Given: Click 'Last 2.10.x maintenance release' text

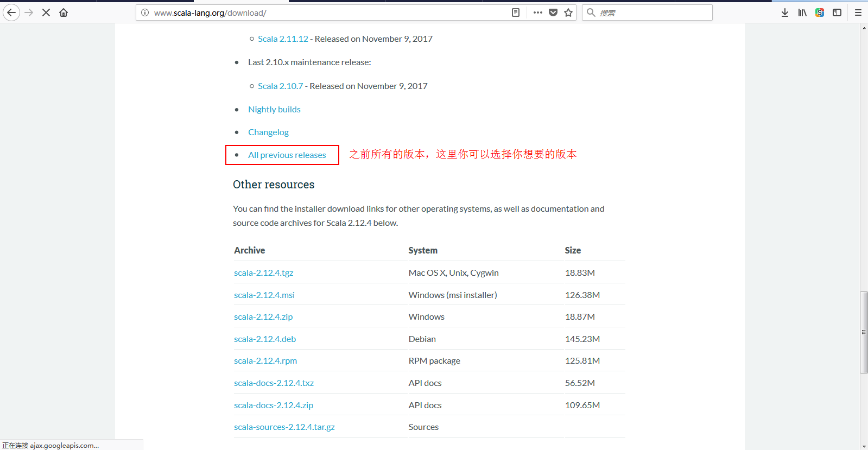Looking at the screenshot, I should point(309,62).
